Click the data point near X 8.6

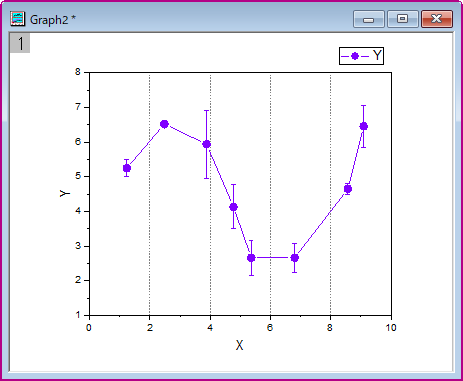click(348, 189)
